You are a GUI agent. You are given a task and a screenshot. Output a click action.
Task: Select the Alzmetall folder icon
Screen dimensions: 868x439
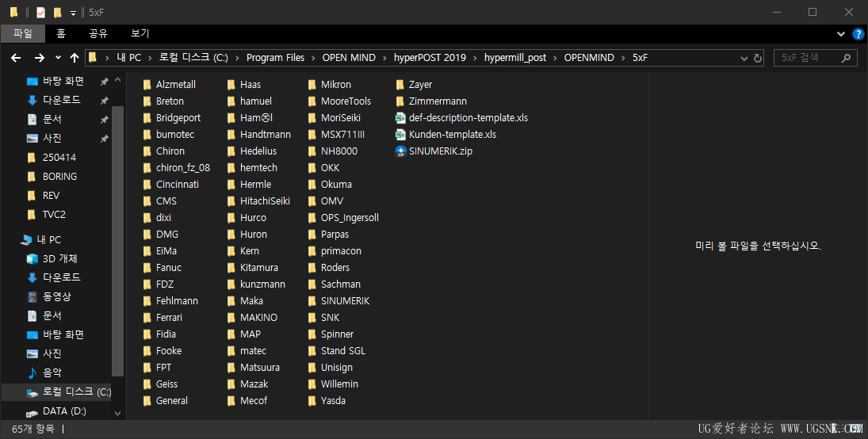(147, 85)
